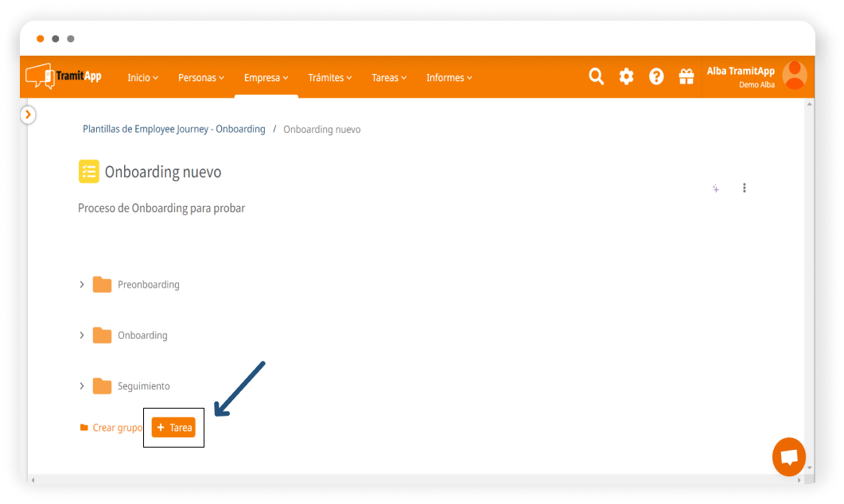Open the Inicio menu
This screenshot has width=844, height=504.
tap(142, 78)
